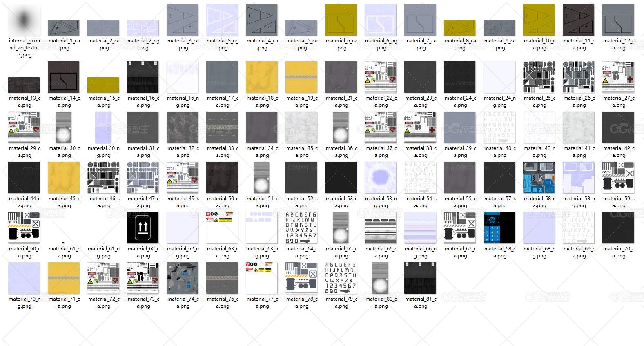The image size is (644, 346).
Task: Select material_76_ca.png road texture thumbnail
Action: tap(222, 278)
